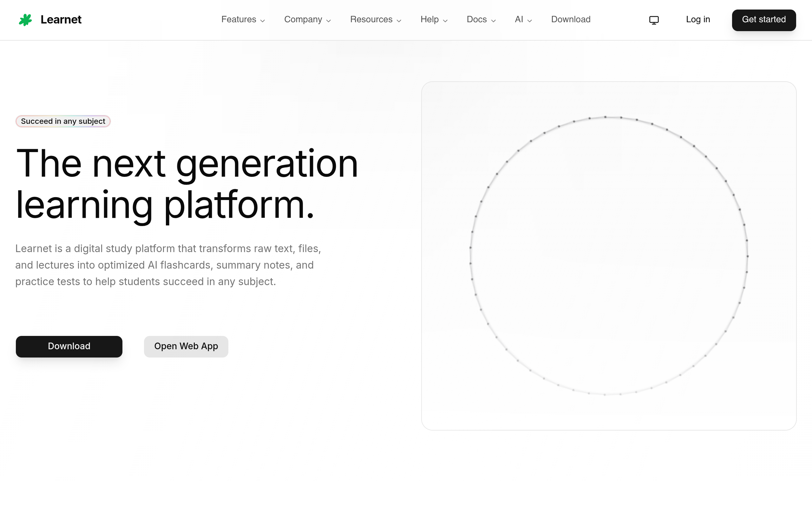Expand the Company navigation menu
Viewport: 812px width, 508px height.
[307, 19]
